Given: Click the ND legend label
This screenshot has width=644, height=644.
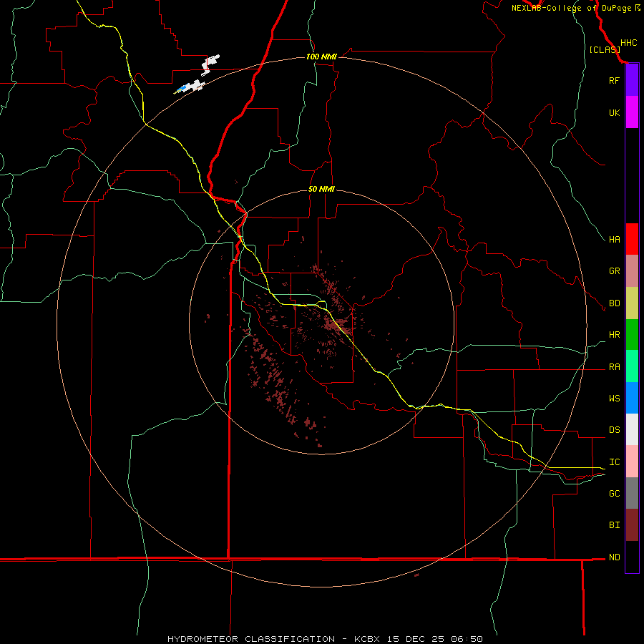Looking at the screenshot, I should click(x=614, y=557).
